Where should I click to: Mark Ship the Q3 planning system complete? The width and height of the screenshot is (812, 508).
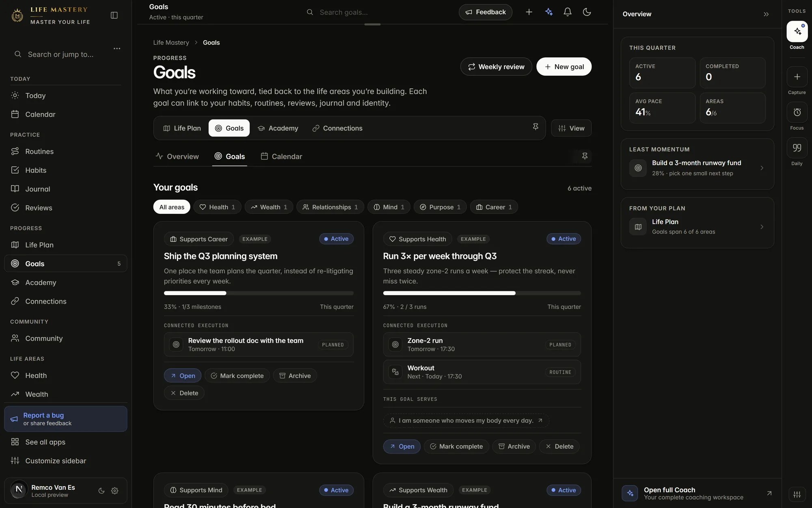pyautogui.click(x=237, y=376)
